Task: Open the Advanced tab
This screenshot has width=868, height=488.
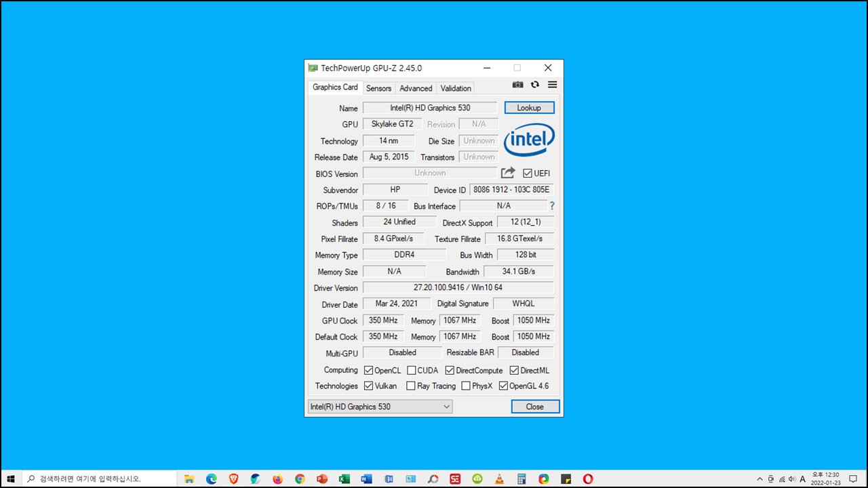Action: point(416,88)
